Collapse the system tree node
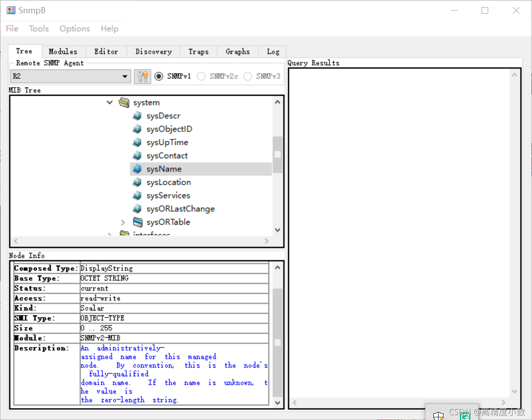532x420 pixels. 110,103
